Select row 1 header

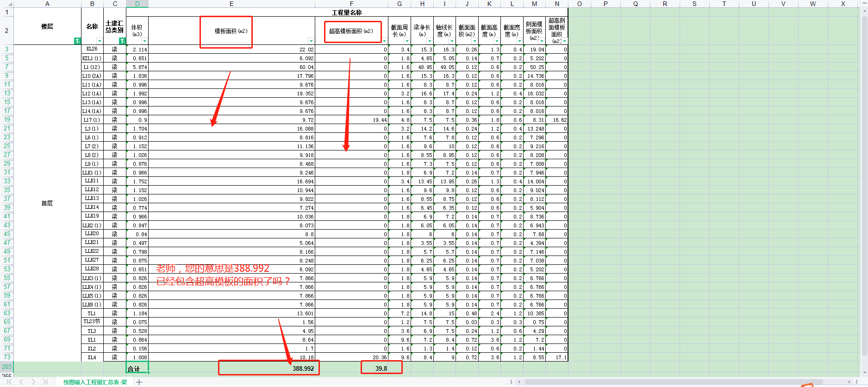[x=6, y=12]
